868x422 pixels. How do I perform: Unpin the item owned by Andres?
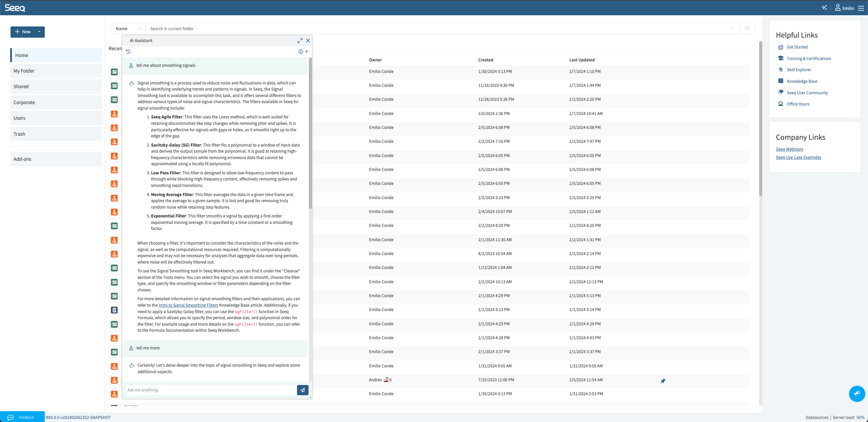pyautogui.click(x=663, y=381)
